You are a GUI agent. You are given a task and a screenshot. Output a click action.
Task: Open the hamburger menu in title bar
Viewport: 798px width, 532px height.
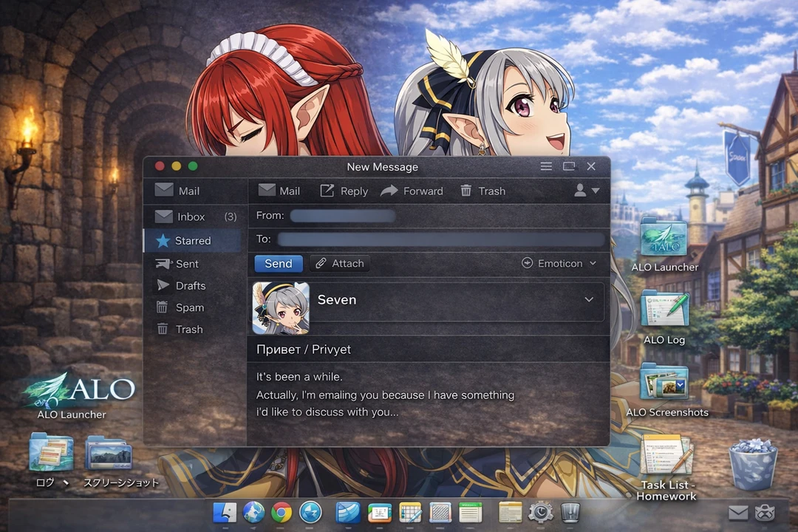(x=546, y=166)
